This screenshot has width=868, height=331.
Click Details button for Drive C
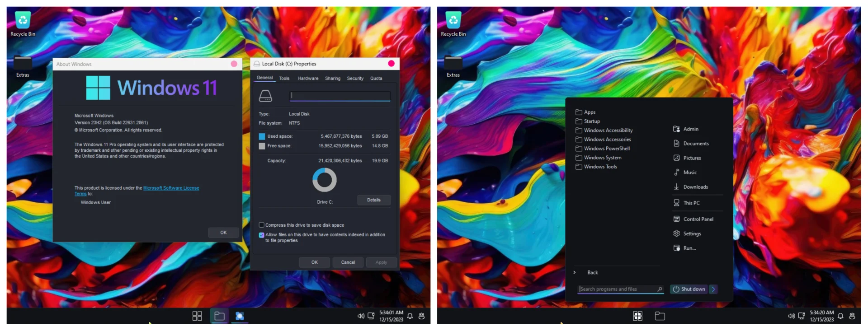[374, 200]
